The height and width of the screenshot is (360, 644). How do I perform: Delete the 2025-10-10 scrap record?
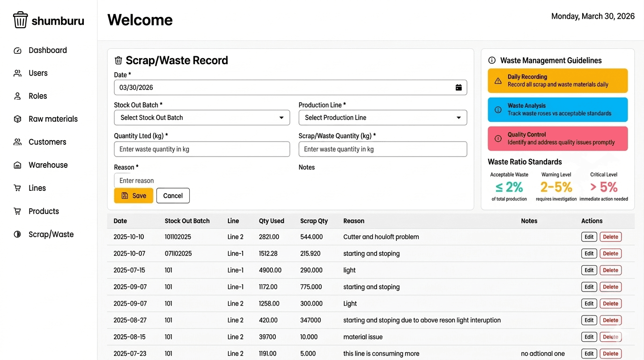[610, 237]
